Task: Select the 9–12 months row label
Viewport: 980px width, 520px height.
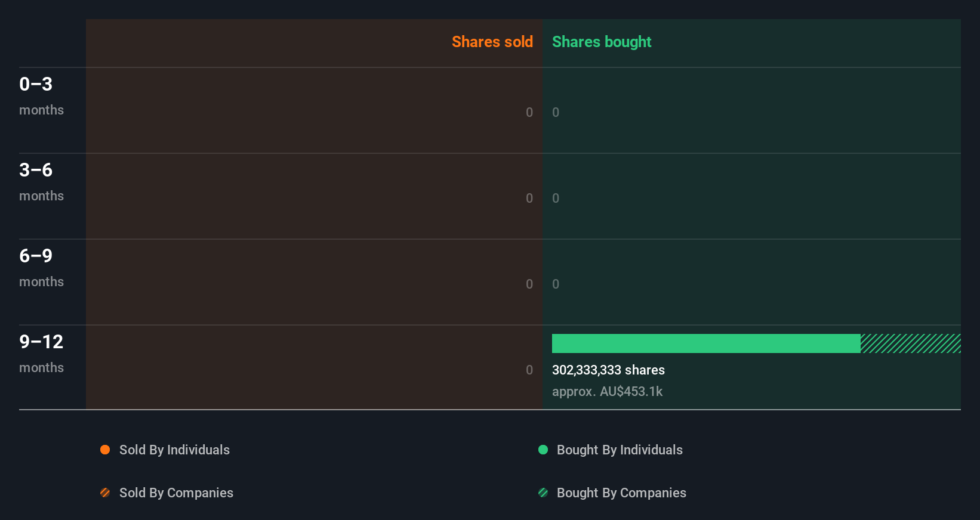Action: [41, 353]
